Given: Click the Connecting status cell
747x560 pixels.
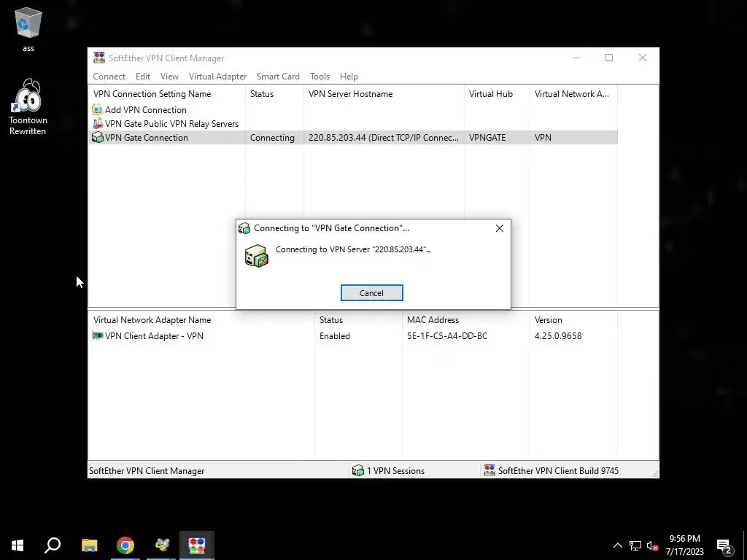Looking at the screenshot, I should click(x=273, y=138).
